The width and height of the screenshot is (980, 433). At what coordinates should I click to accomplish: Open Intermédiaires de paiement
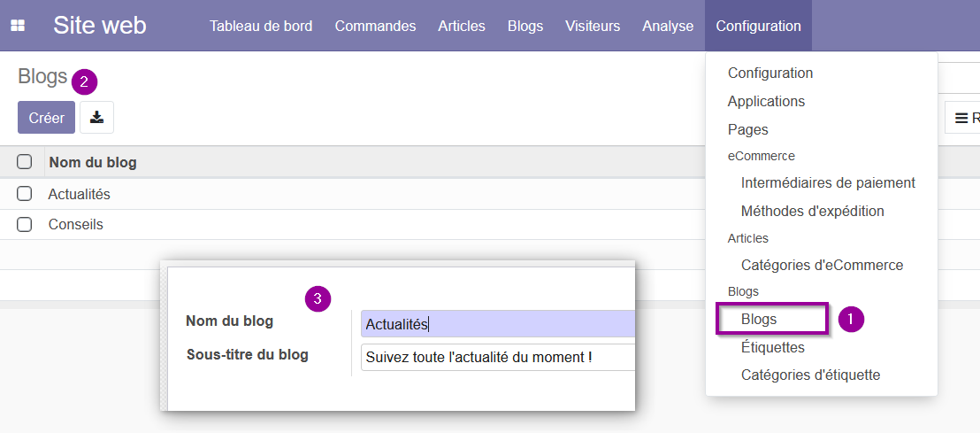click(828, 182)
